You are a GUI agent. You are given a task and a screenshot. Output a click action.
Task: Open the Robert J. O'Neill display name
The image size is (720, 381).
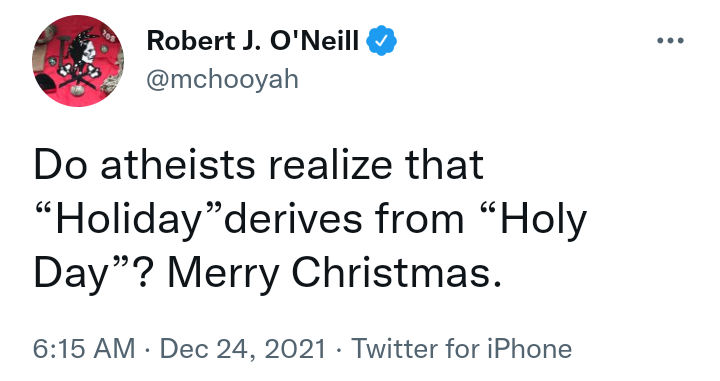tap(253, 41)
